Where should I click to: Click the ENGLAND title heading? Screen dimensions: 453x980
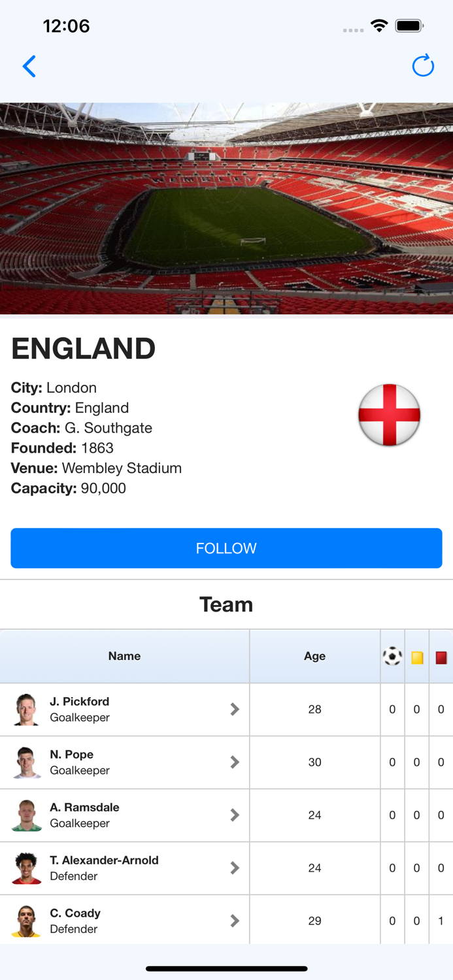pos(82,348)
